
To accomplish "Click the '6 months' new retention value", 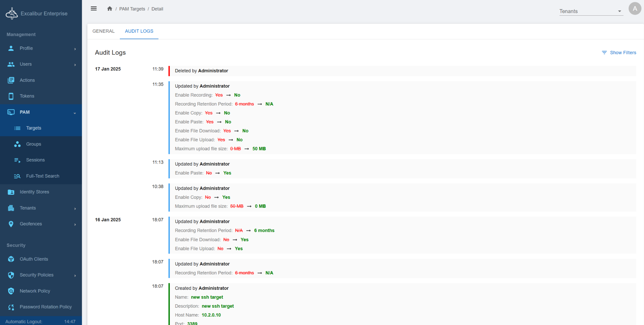I will (x=264, y=230).
